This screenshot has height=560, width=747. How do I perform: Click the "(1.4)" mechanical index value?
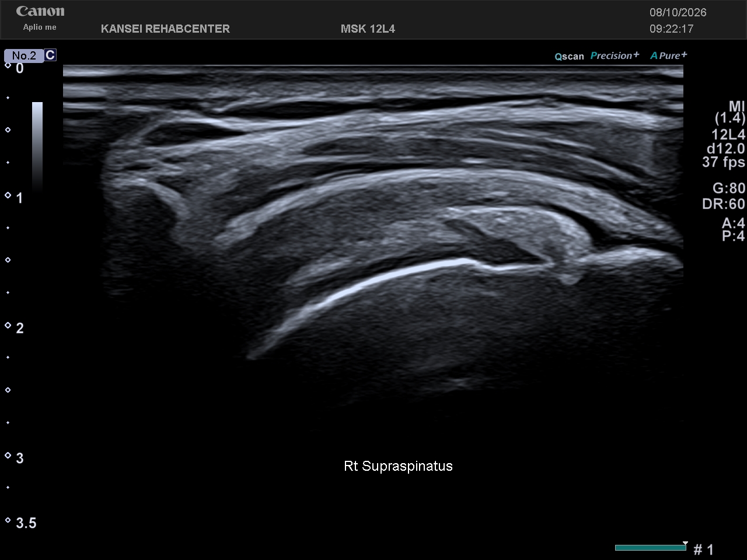(730, 118)
